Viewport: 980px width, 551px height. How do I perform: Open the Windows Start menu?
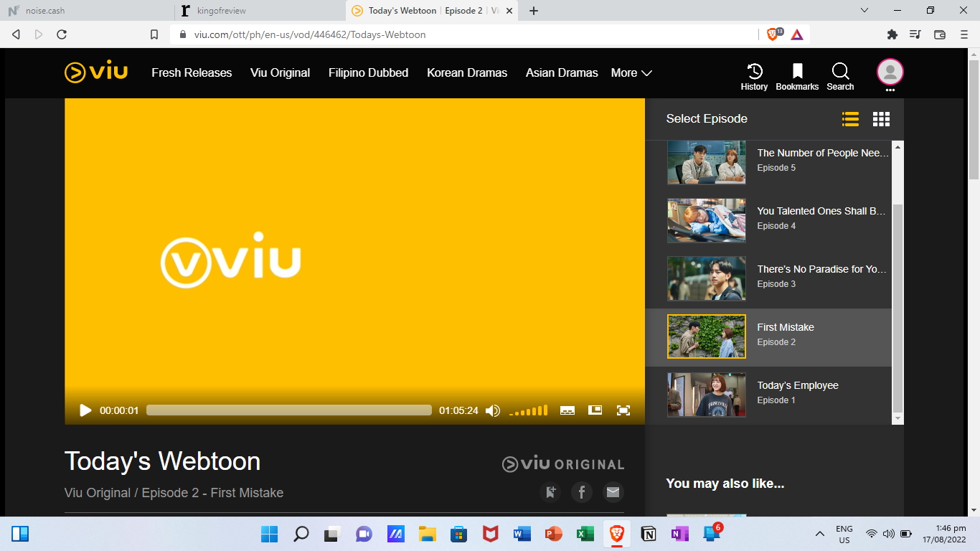tap(270, 534)
